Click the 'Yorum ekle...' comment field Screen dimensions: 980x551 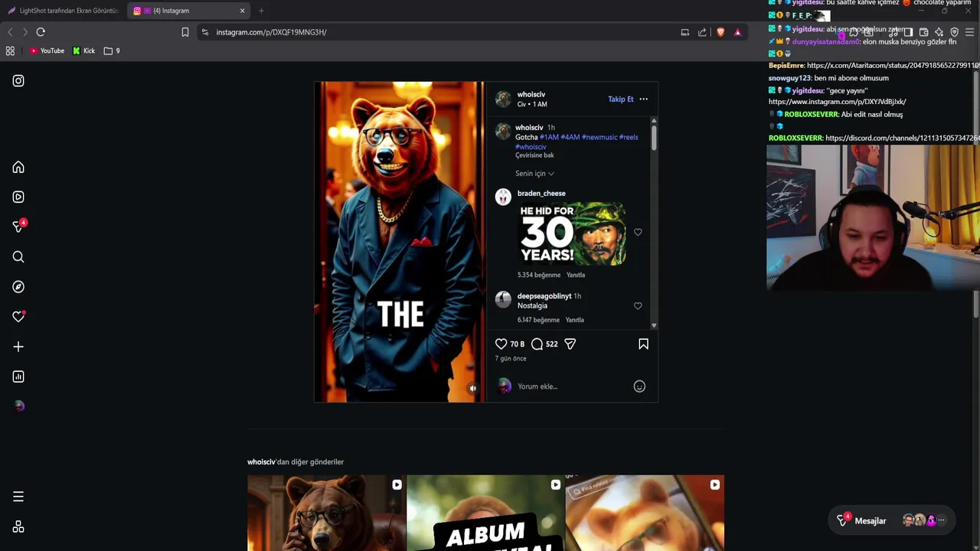[x=571, y=386]
